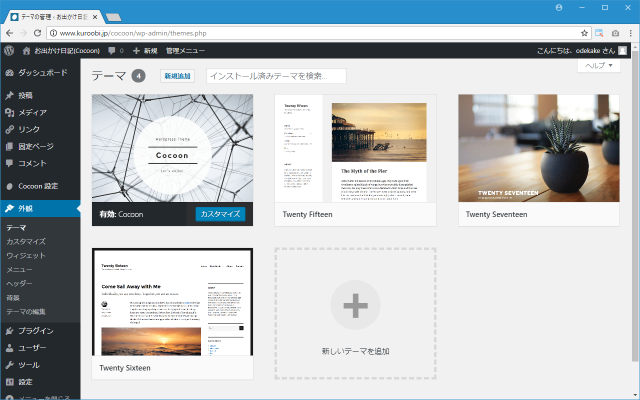The width and height of the screenshot is (640, 400).
Task: Open the comments bubble in admin bar
Action: (x=111, y=51)
